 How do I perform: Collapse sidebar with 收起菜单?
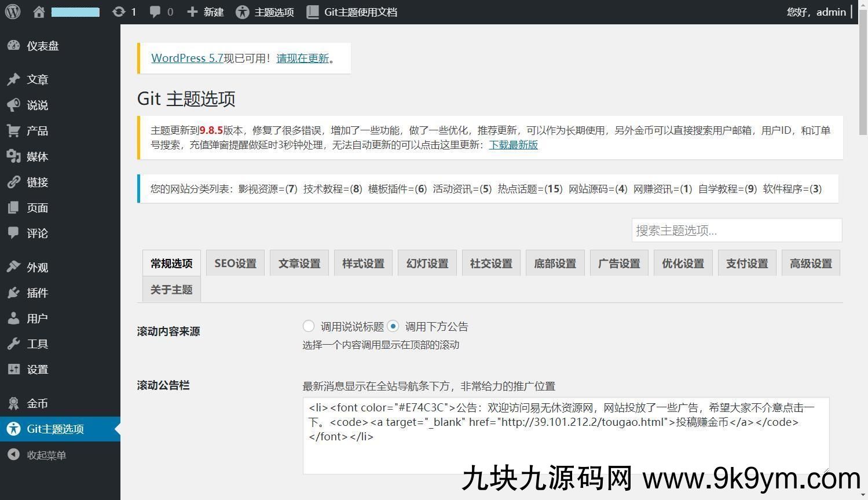pyautogui.click(x=46, y=455)
